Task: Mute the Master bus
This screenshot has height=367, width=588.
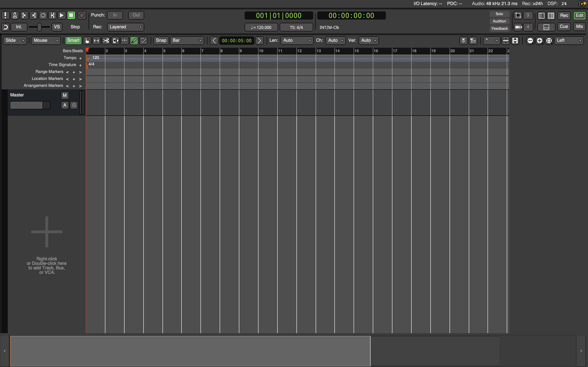Action: click(65, 95)
